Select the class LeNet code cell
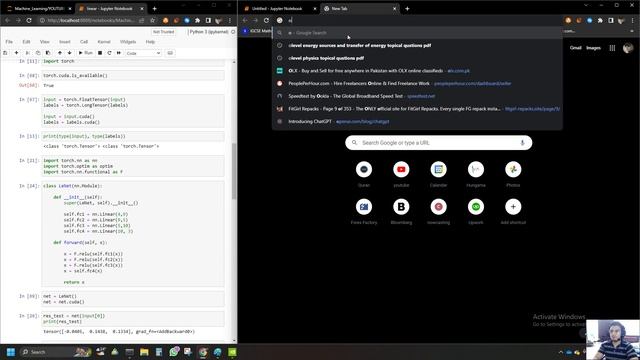640x360 pixels. point(133,234)
